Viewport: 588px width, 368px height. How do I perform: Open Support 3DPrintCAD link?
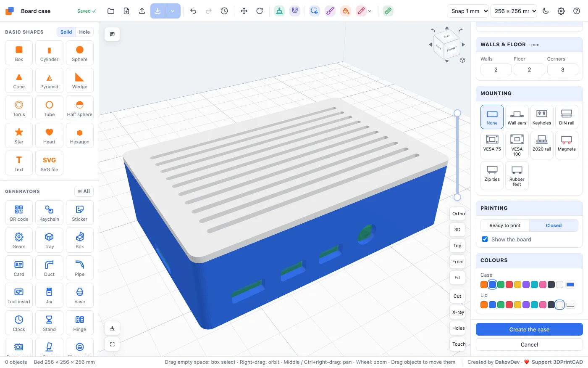point(557,362)
